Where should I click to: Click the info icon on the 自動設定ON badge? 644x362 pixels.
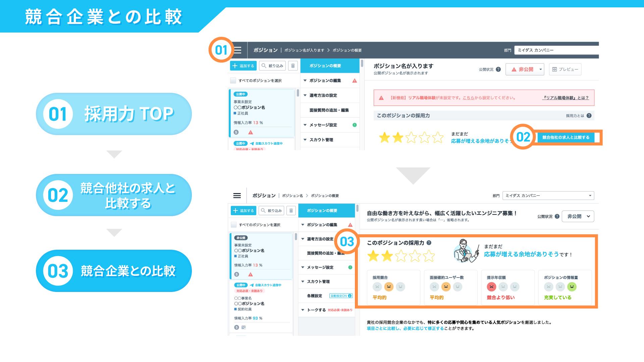(x=350, y=296)
